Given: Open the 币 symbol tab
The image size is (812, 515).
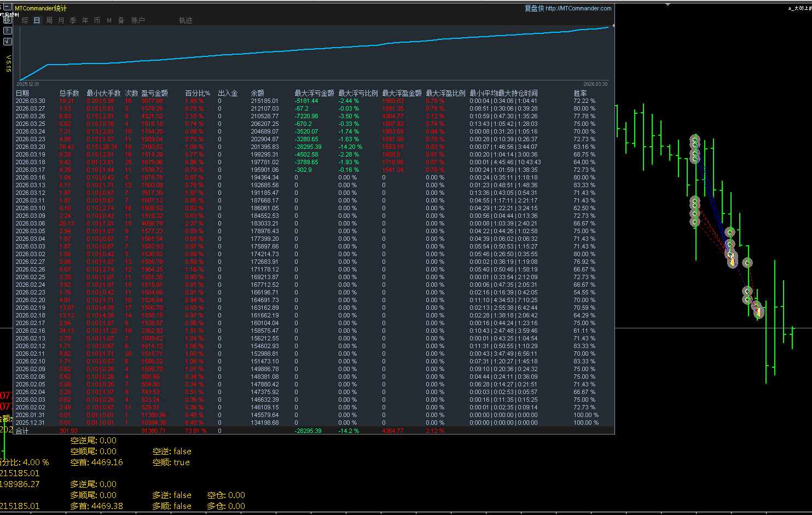Looking at the screenshot, I should pos(97,20).
